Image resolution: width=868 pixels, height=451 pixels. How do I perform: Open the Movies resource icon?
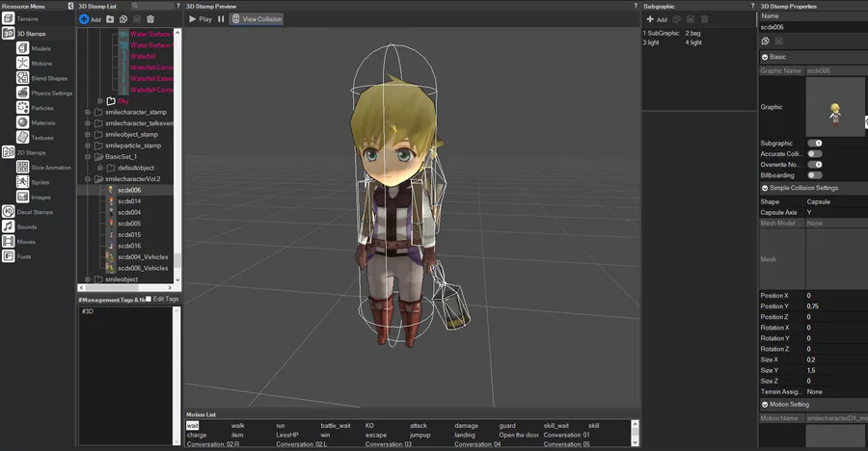pos(9,242)
